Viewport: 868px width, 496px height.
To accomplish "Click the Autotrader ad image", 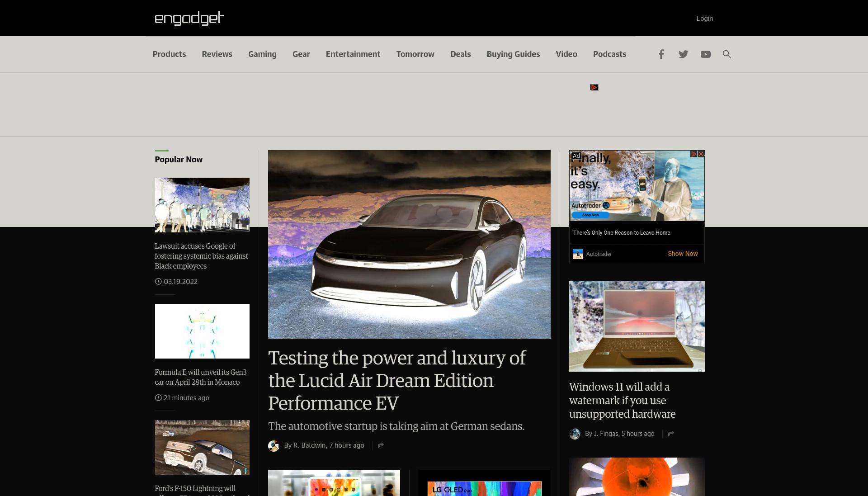I will (637, 186).
